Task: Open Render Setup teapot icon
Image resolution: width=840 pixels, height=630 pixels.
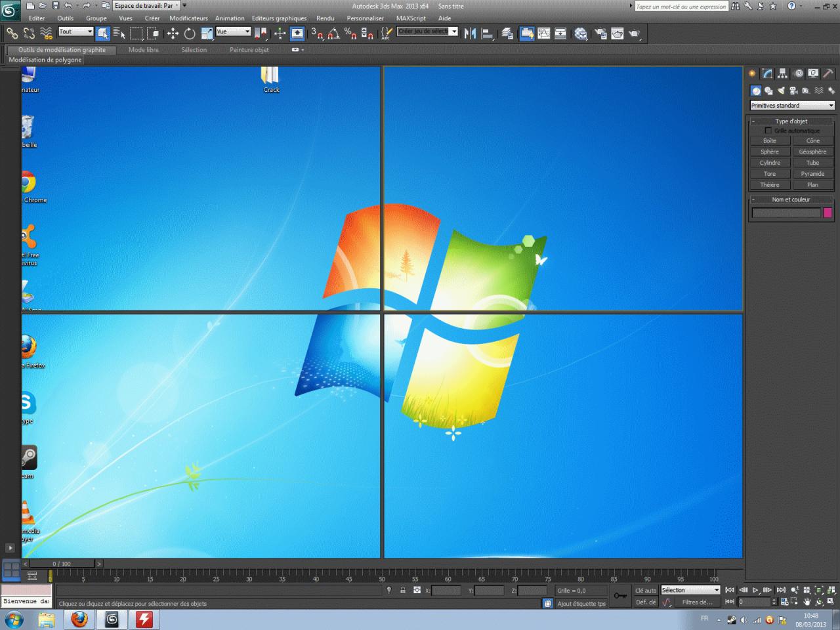Action: [x=600, y=33]
